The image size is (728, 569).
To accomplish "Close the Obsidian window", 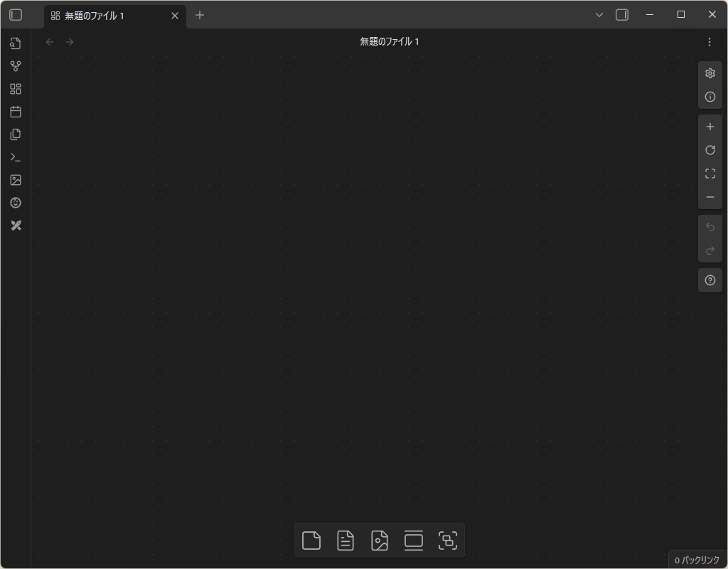I will tap(712, 15).
